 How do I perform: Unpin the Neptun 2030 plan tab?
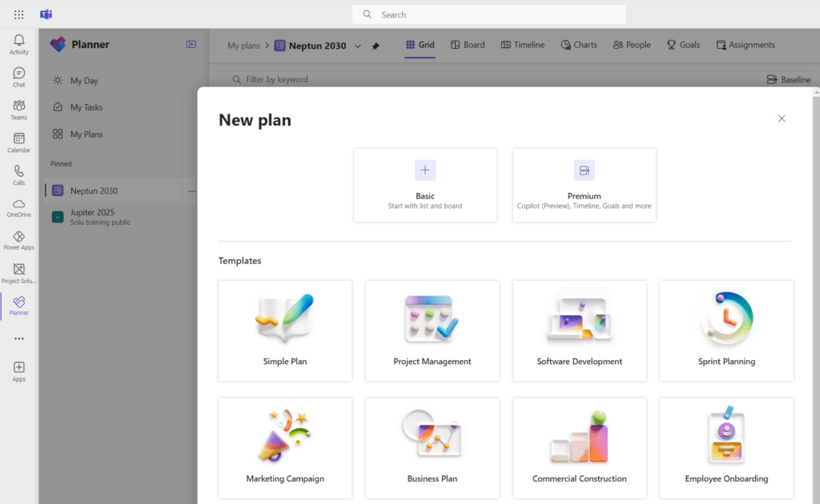(376, 46)
